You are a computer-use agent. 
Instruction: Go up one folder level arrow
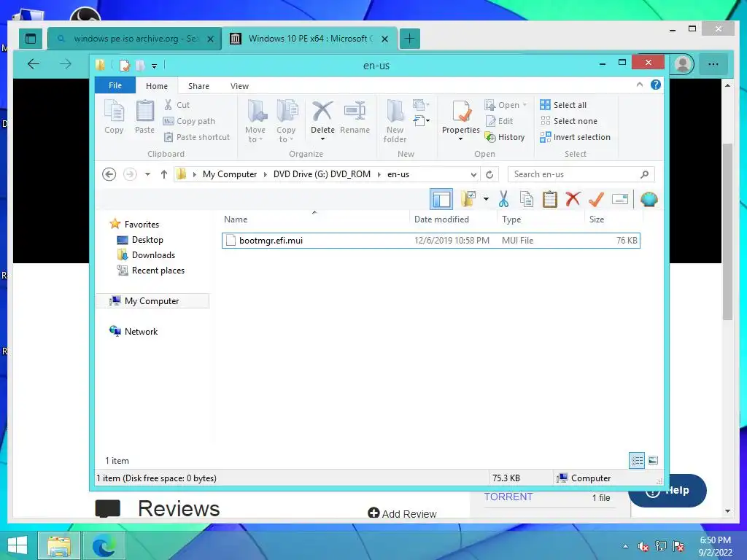(x=164, y=174)
